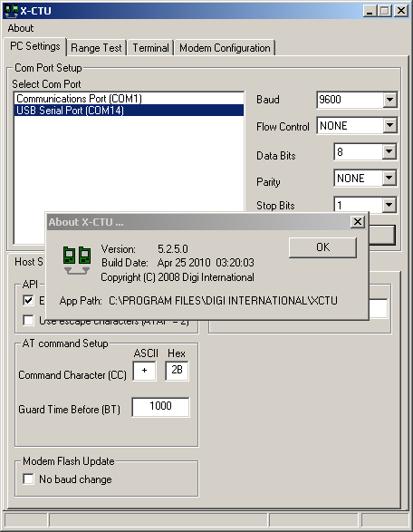Open the Modem Configuration tab
This screenshot has height=532, width=413.
click(225, 48)
